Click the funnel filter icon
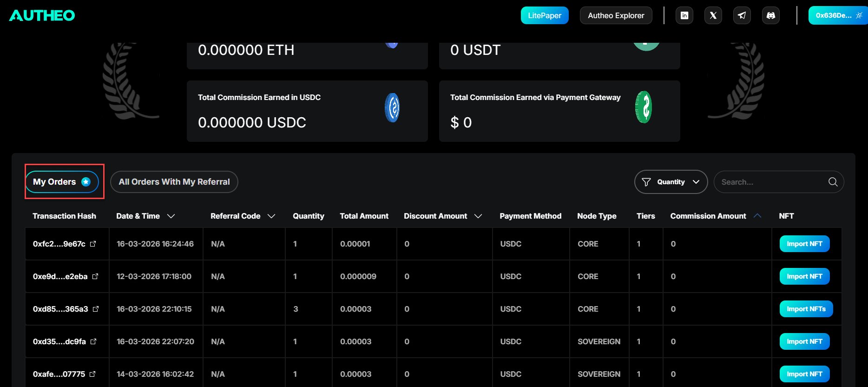 tap(646, 182)
